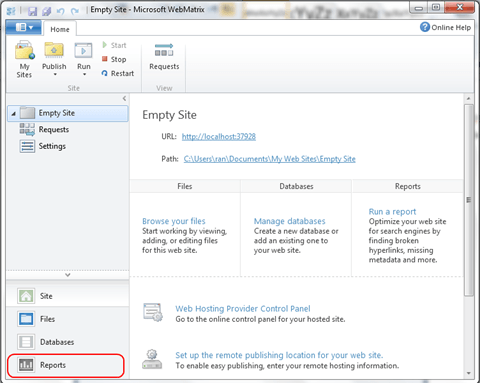Open My Sites from the ribbon
This screenshot has height=383, width=480.
coord(24,59)
